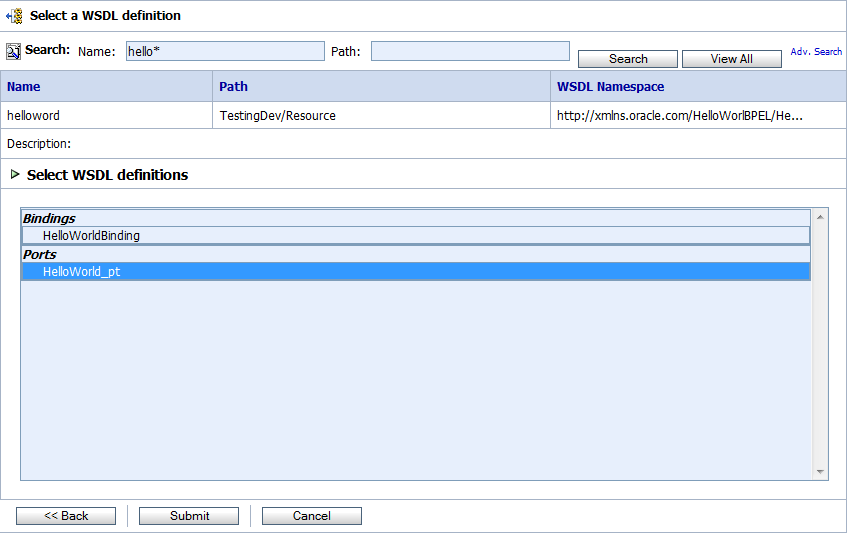The width and height of the screenshot is (851, 533).
Task: Focus the Name search field containing hello*
Action: coord(225,51)
